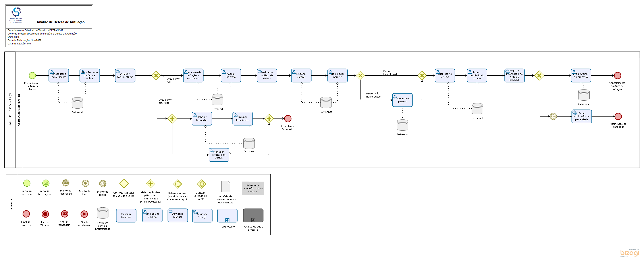Click the Cancelamento do Auto de Infração end event

(x=617, y=75)
